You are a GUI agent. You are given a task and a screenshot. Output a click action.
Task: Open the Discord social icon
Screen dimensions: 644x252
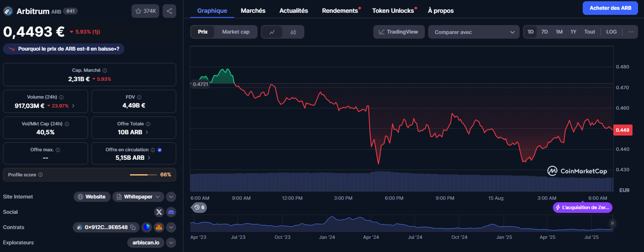171,212
